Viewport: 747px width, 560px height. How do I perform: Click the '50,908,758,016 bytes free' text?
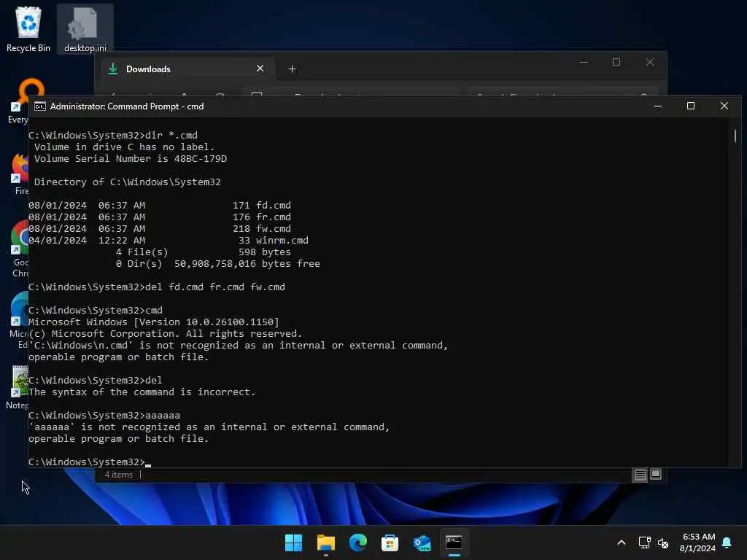(x=247, y=264)
